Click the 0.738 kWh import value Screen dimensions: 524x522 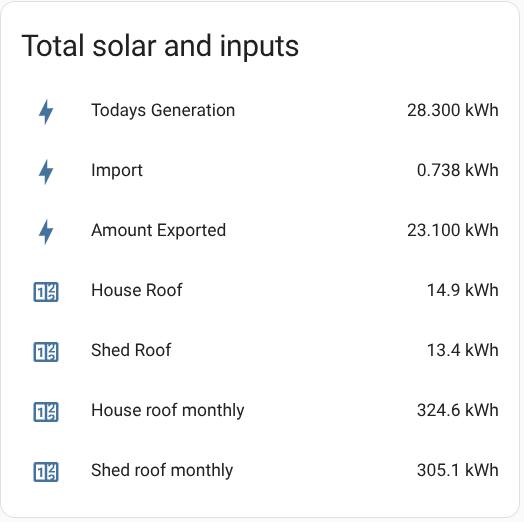458,170
